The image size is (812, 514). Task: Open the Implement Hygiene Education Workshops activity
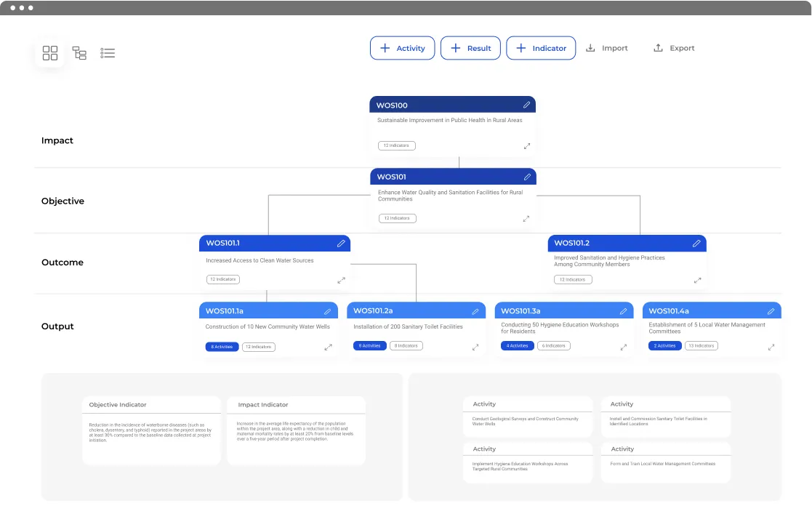[528, 462]
